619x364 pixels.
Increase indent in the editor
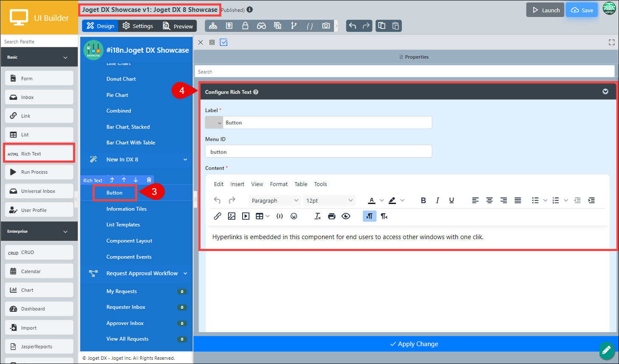click(591, 200)
